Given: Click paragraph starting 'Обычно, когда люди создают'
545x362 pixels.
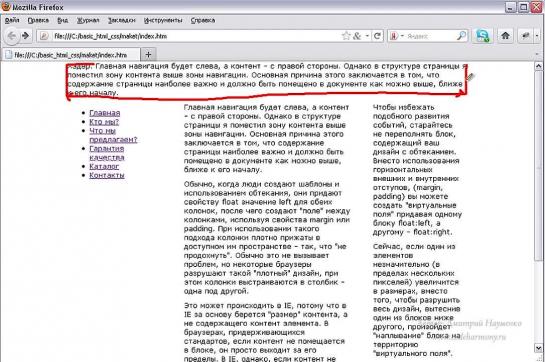Looking at the screenshot, I should [x=267, y=238].
